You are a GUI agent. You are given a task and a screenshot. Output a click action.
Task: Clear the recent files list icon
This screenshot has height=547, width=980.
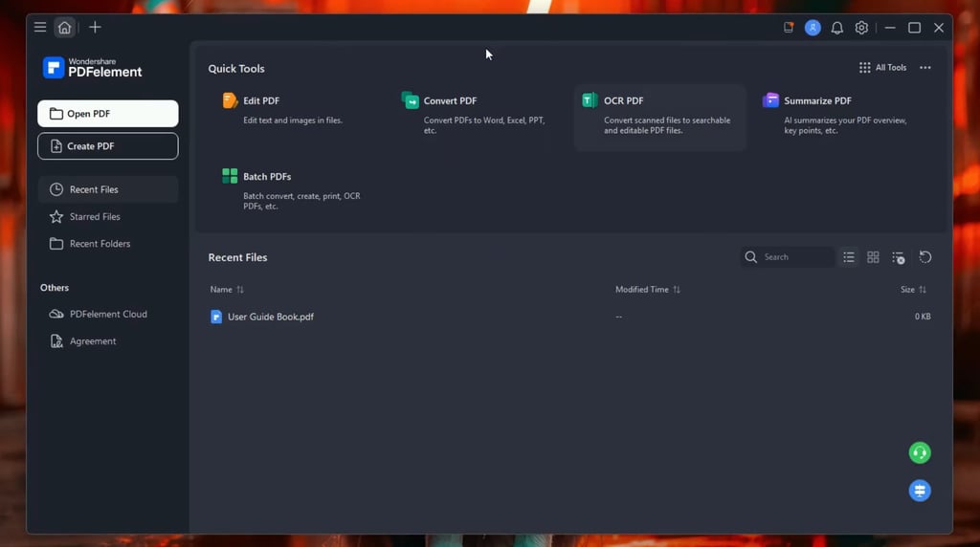[898, 257]
